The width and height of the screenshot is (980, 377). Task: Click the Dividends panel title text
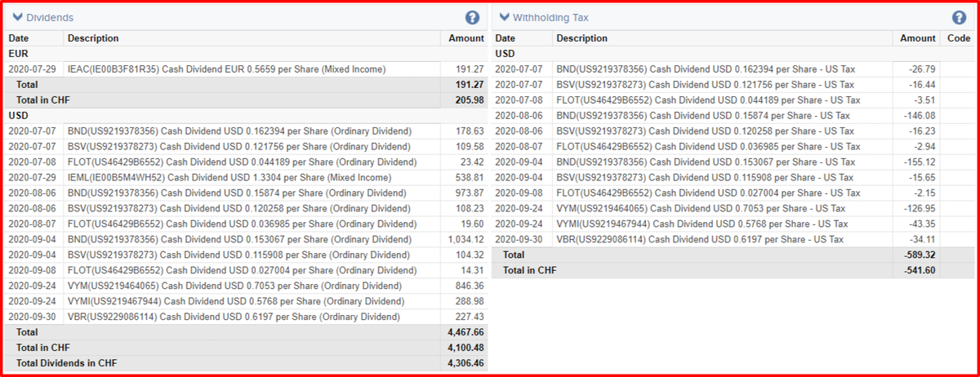coord(50,17)
